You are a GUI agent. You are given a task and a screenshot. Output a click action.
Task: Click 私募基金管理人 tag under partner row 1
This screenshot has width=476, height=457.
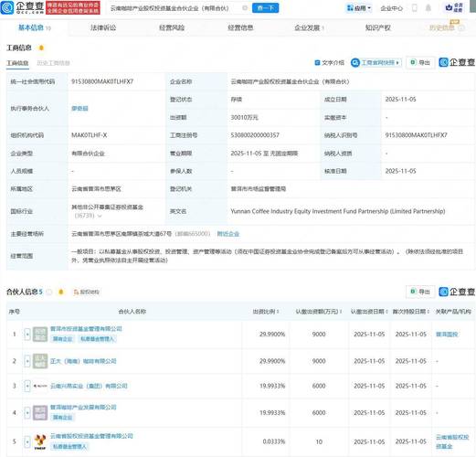pyautogui.click(x=97, y=339)
